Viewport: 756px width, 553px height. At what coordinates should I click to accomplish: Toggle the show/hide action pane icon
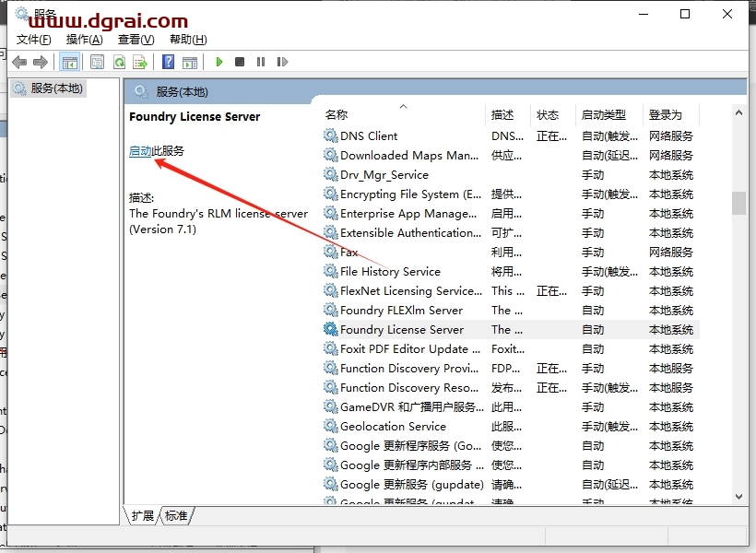(x=190, y=62)
